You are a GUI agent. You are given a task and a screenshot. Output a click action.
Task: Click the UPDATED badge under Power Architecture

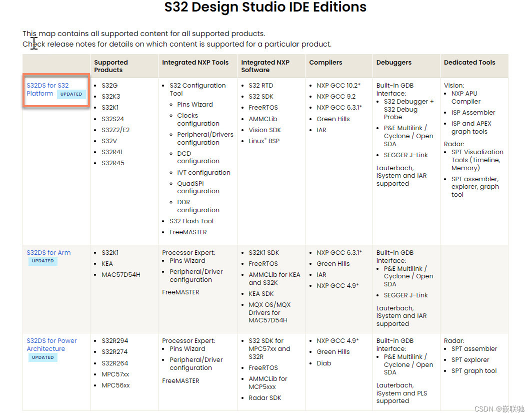tap(43, 357)
